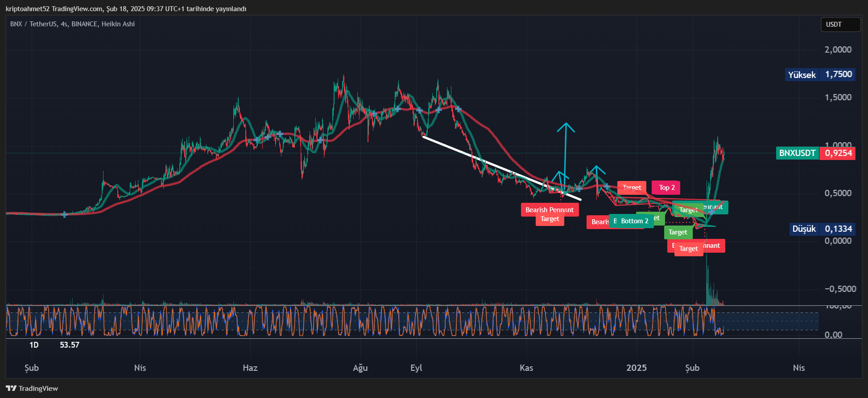The width and height of the screenshot is (868, 398).
Task: Select the pink Top 2 pattern label
Action: tap(666, 188)
